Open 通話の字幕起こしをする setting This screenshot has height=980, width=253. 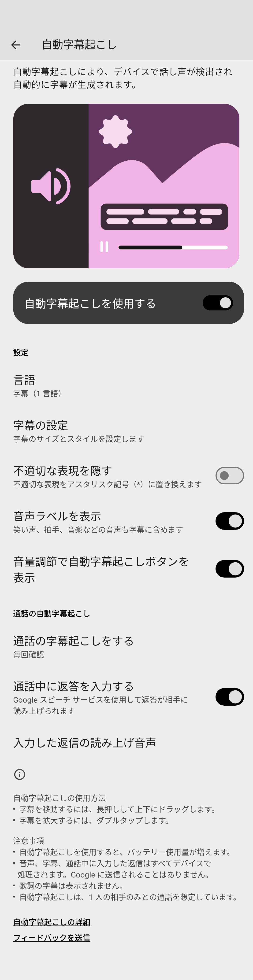pos(73,646)
